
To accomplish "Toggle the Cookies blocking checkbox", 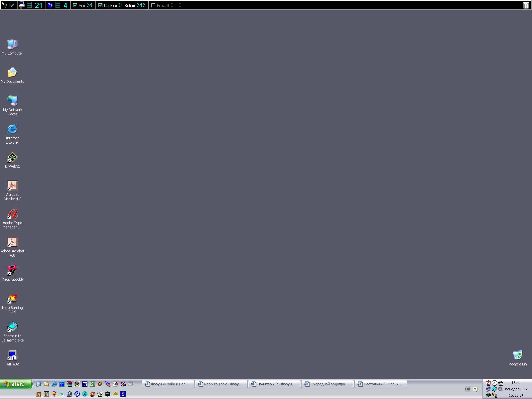I will (x=100, y=5).
